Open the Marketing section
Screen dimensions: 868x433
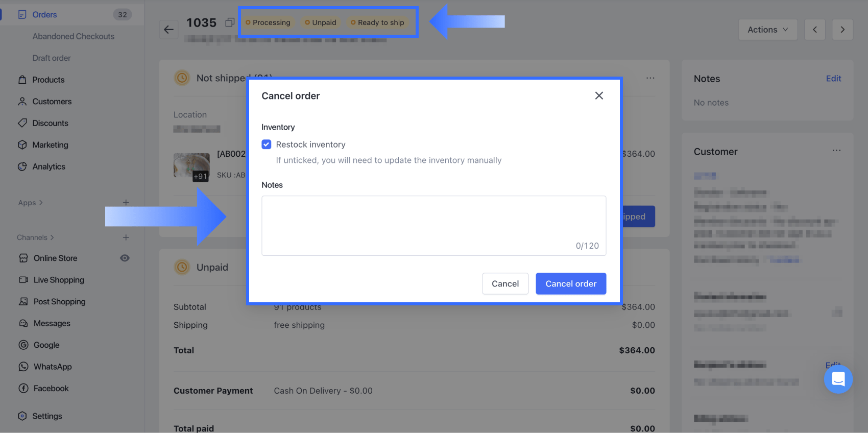click(50, 145)
